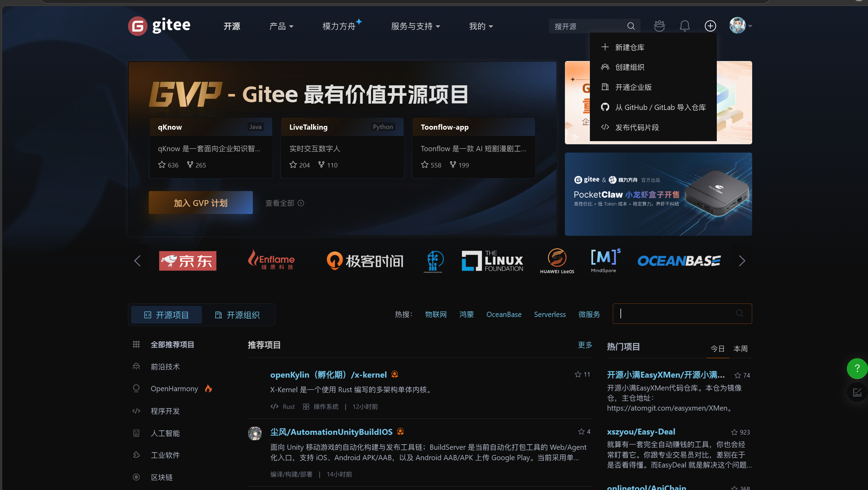
Task: Click 更多 recommended projects link
Action: (x=585, y=345)
